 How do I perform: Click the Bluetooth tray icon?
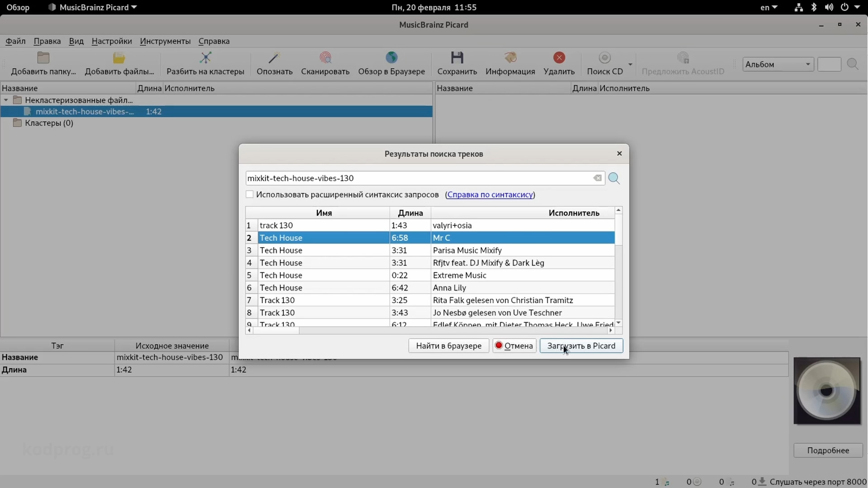point(814,7)
